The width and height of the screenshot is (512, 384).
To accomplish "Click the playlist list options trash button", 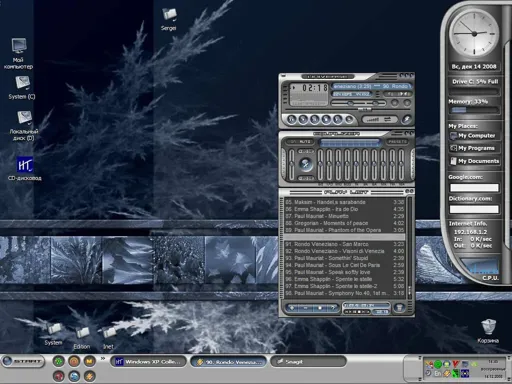I will coord(399,308).
